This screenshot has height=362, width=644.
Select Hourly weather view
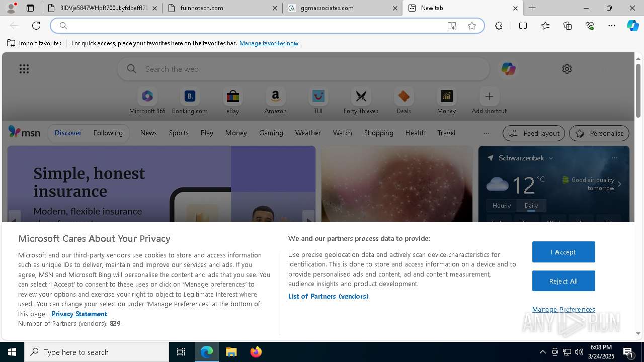[x=502, y=205]
